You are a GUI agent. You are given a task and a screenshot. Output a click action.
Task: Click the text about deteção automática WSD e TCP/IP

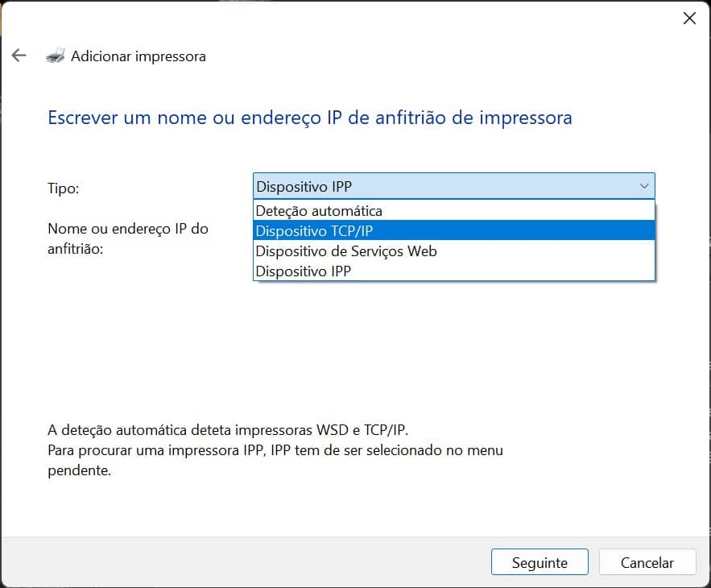(233, 429)
